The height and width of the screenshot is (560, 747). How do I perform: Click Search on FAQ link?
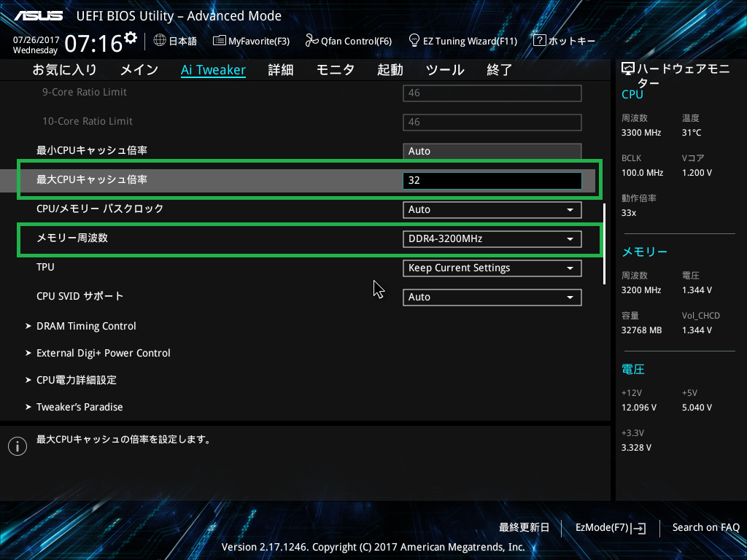pyautogui.click(x=706, y=528)
